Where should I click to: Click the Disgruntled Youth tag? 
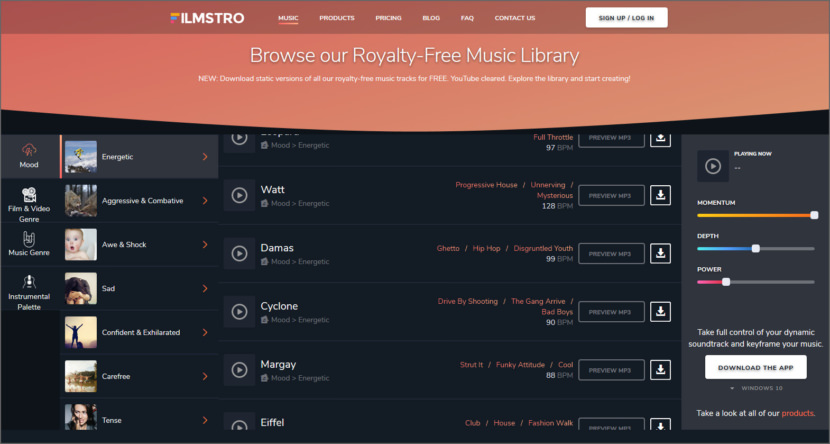[543, 248]
